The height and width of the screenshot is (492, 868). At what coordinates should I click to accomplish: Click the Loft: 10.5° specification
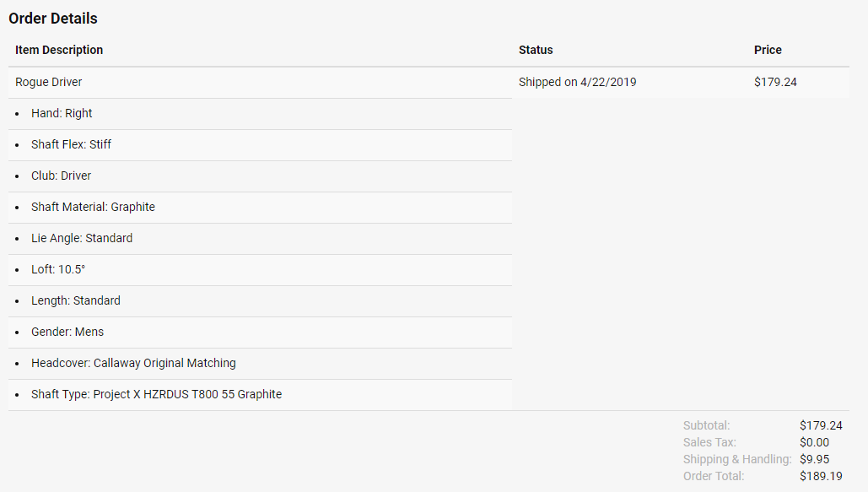click(x=58, y=269)
